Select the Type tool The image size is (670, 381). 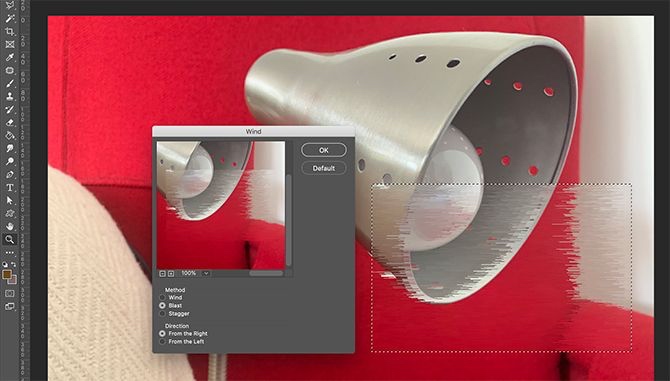[9, 188]
